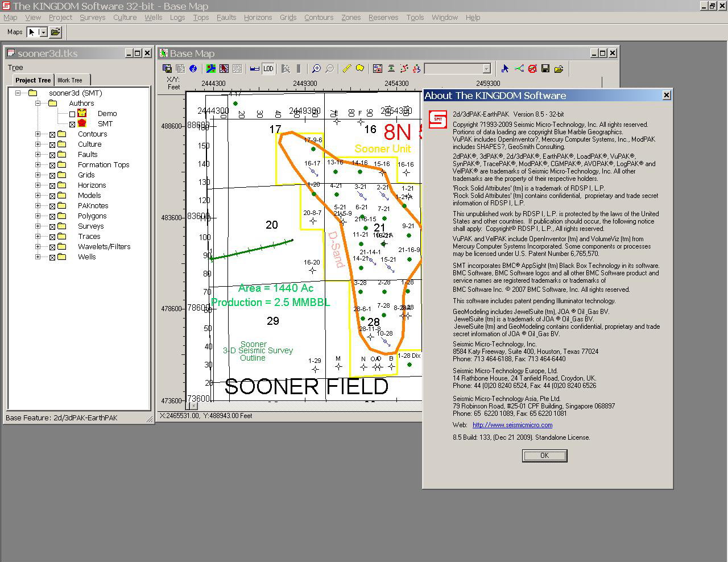The image size is (728, 562).
Task: Open the www.seismicmicro.com link
Action: click(512, 425)
